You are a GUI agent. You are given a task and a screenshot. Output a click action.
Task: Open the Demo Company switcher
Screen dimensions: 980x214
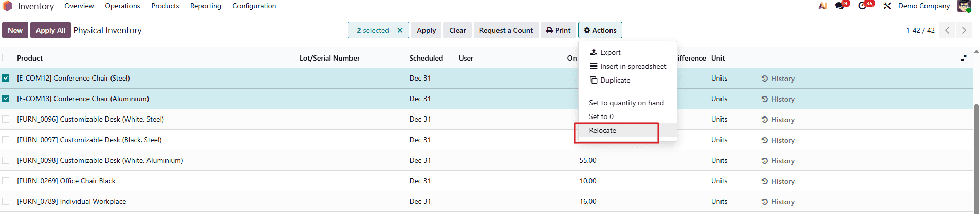coord(923,6)
